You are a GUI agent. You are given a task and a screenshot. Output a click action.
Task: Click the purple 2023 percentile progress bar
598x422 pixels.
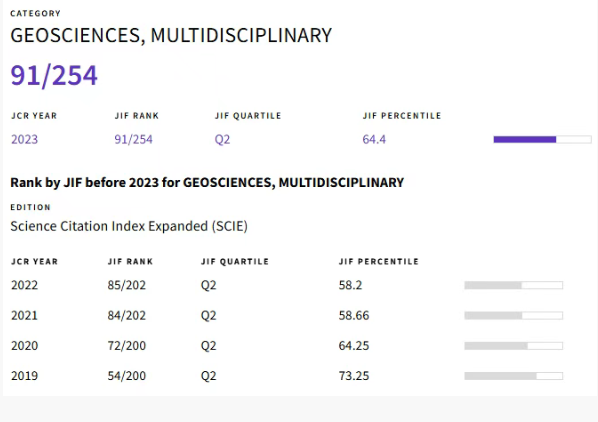542,140
